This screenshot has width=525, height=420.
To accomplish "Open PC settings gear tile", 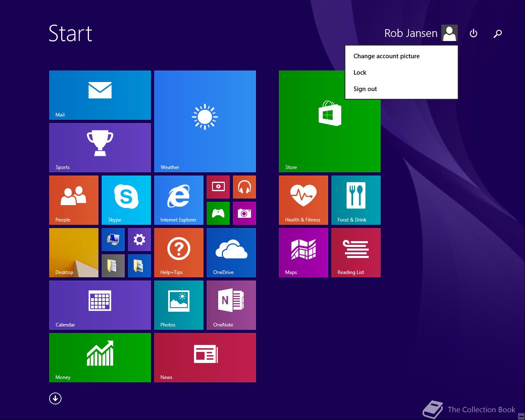I will coord(139,240).
